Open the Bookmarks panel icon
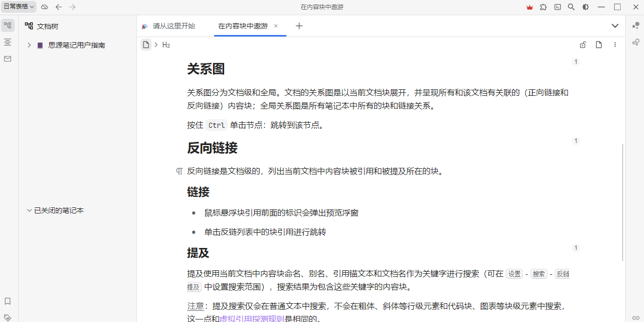 click(8, 301)
